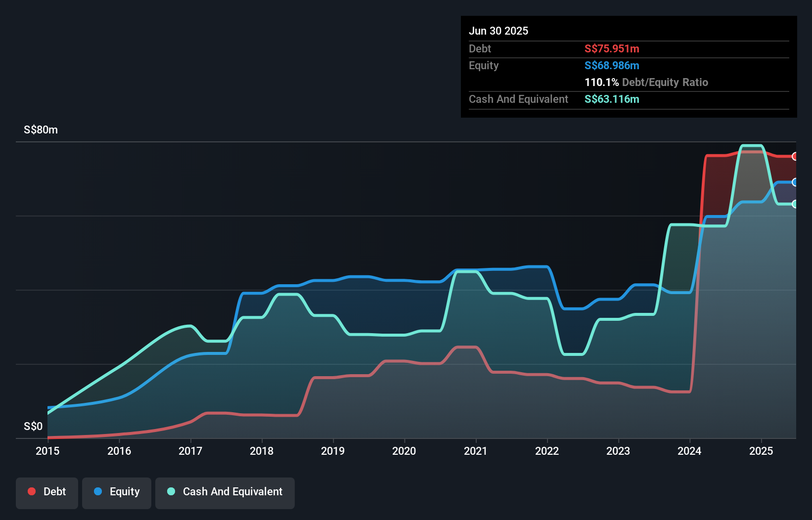Click the teal Cash And Equivalent dot icon

pyautogui.click(x=171, y=491)
